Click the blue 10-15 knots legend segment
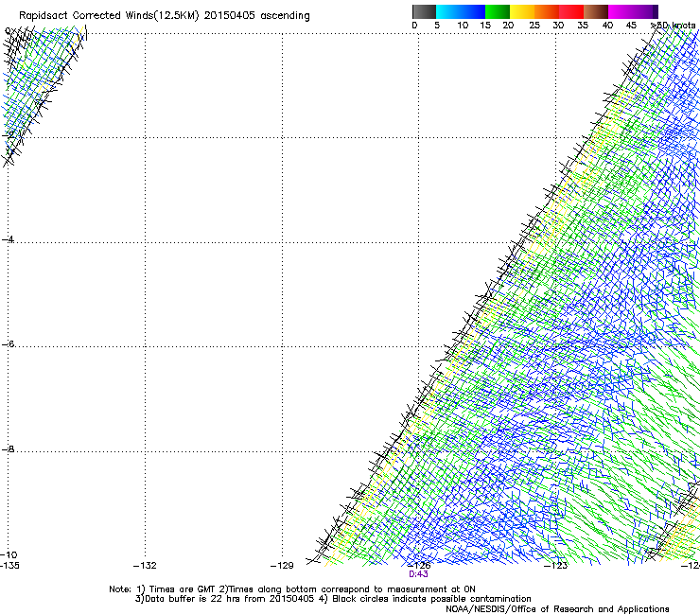 tap(473, 11)
